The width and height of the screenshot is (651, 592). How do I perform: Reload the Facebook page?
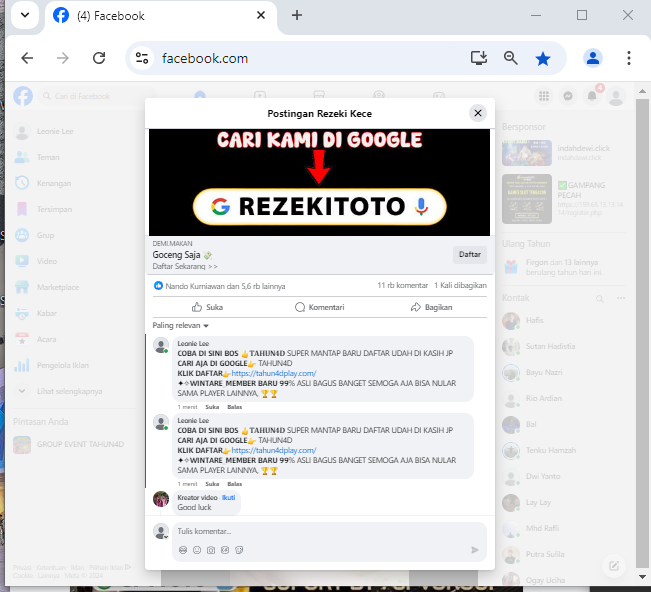tap(99, 58)
